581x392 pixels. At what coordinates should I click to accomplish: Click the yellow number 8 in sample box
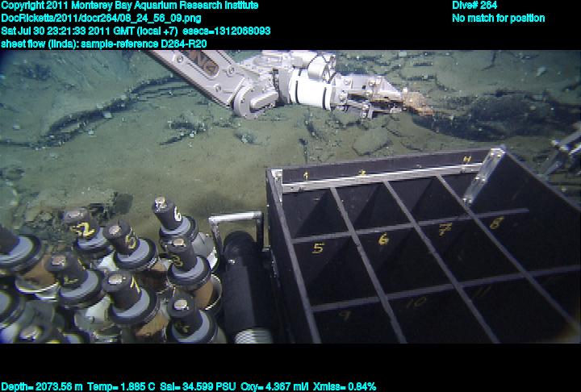(x=496, y=223)
